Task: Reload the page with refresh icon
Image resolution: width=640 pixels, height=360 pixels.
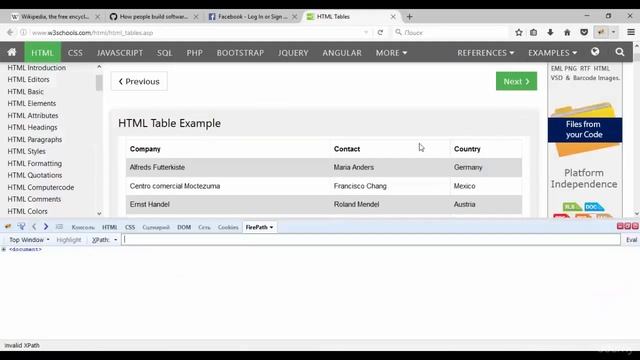Action: click(380, 32)
